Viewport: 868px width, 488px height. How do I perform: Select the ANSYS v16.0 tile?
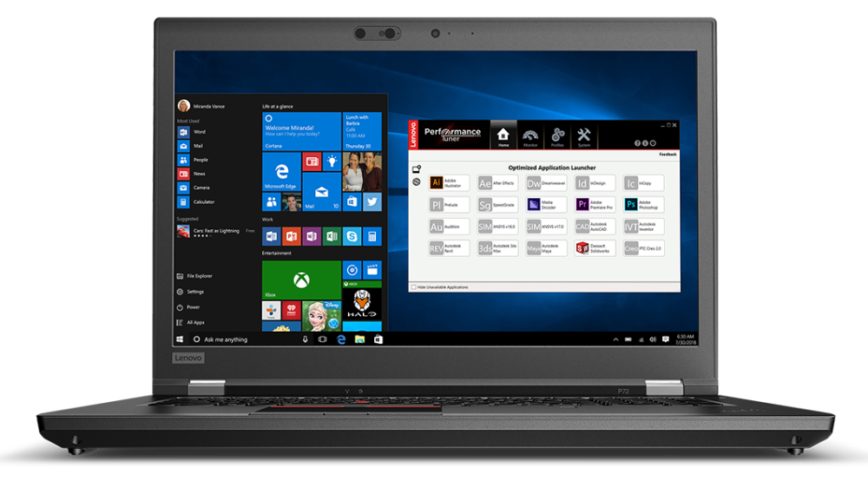point(497,227)
